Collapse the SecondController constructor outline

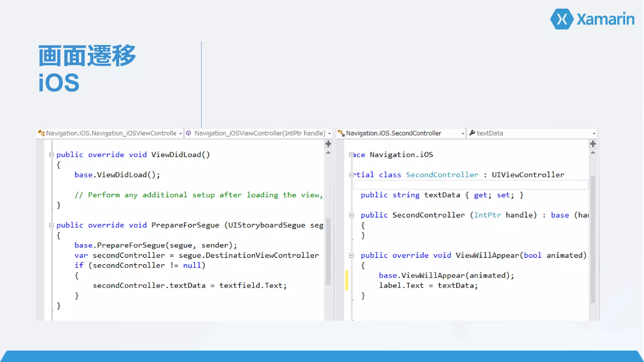[352, 215]
